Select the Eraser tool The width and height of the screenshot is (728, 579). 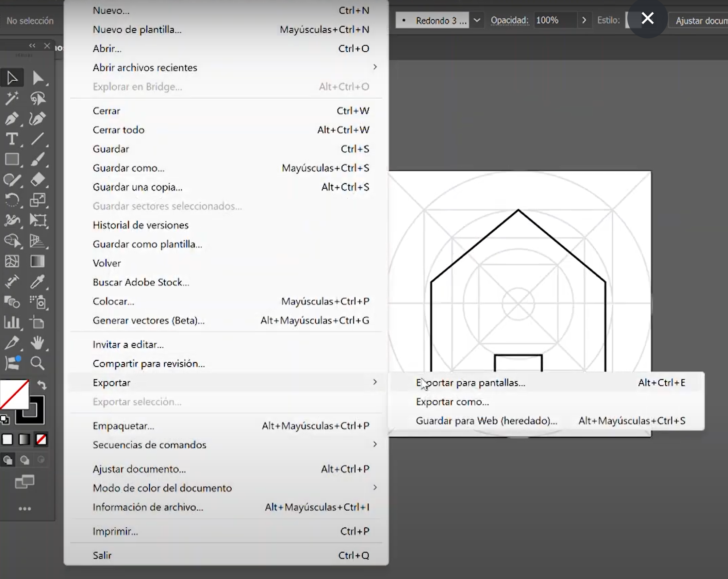[38, 179]
